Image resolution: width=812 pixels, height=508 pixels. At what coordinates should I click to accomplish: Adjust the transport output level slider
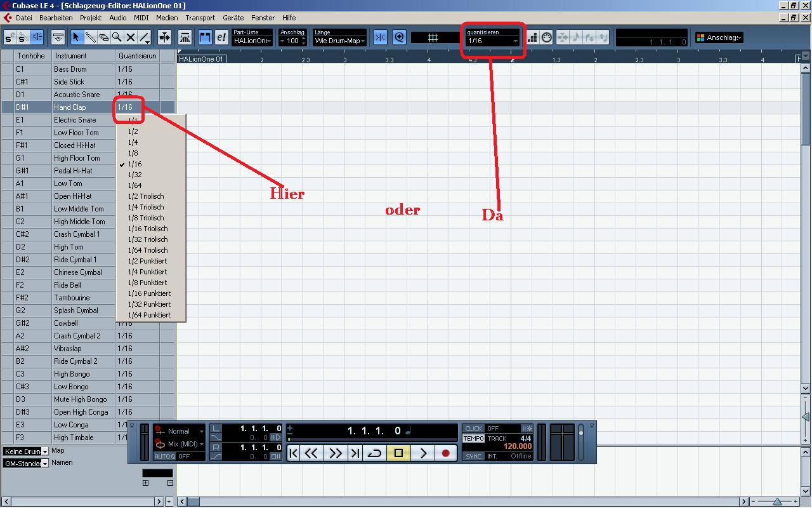[x=580, y=441]
